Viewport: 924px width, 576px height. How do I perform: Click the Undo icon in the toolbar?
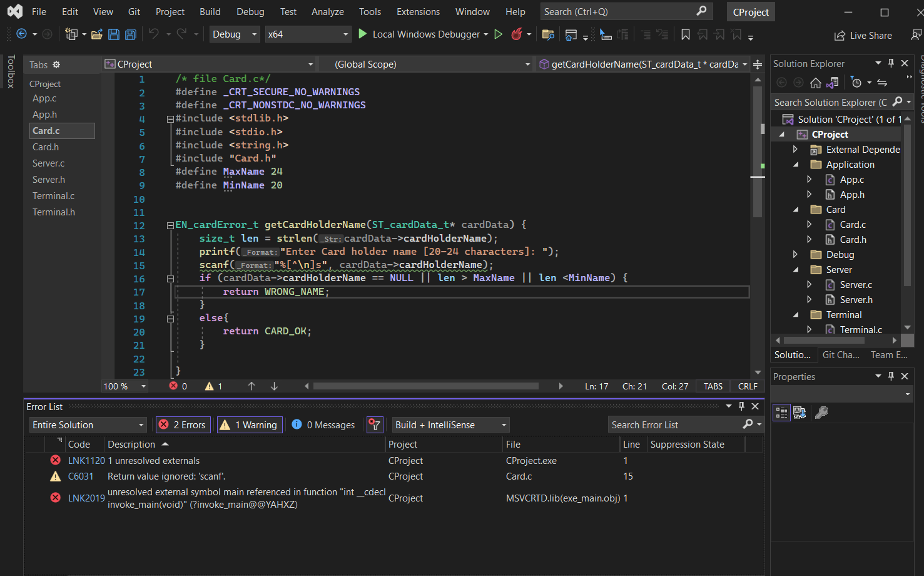pos(153,34)
